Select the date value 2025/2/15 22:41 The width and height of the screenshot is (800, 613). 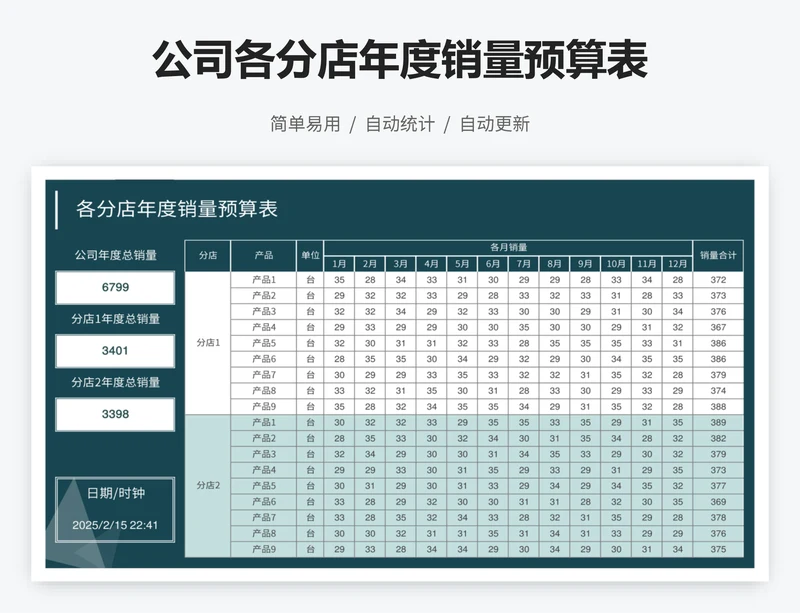point(115,525)
